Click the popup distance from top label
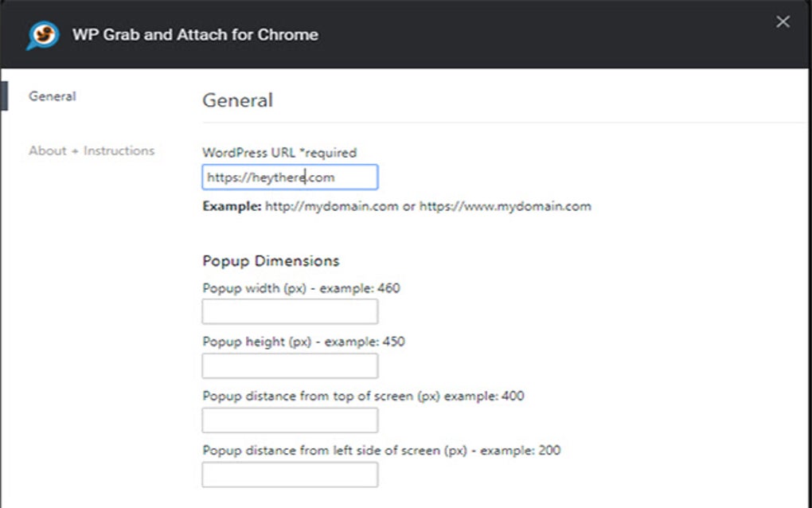This screenshot has width=812, height=508. click(363, 396)
